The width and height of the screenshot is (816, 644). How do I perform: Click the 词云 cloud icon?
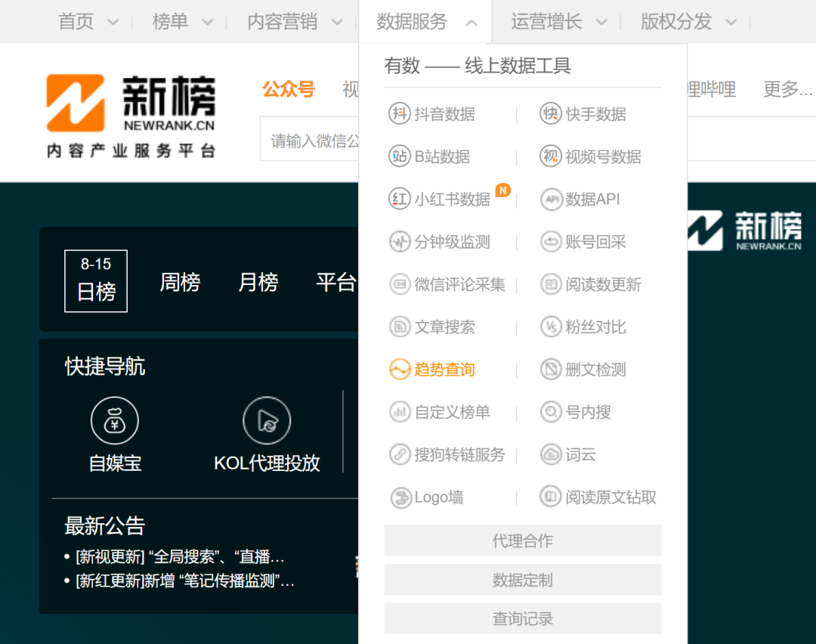click(x=551, y=454)
